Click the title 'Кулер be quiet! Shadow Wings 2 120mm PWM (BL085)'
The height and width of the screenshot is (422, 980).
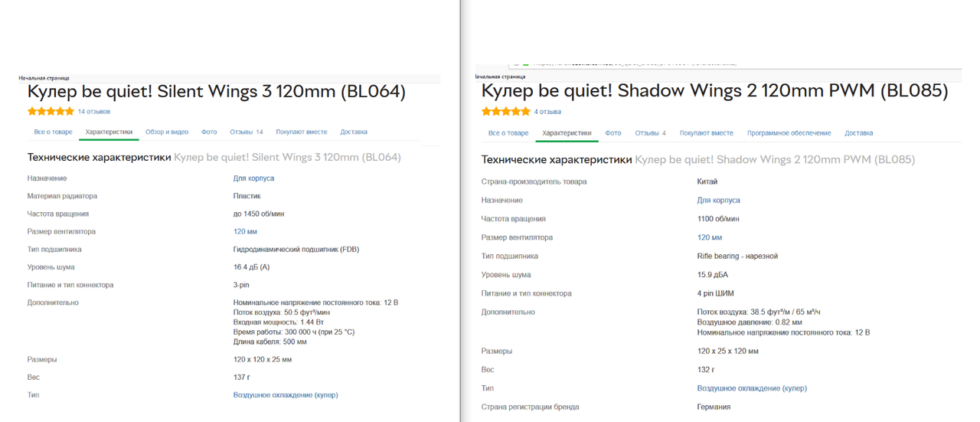(714, 90)
